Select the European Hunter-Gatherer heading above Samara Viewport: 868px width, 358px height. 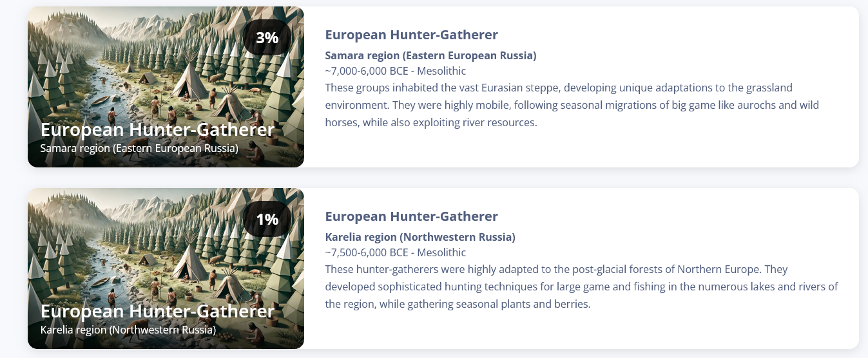click(411, 35)
